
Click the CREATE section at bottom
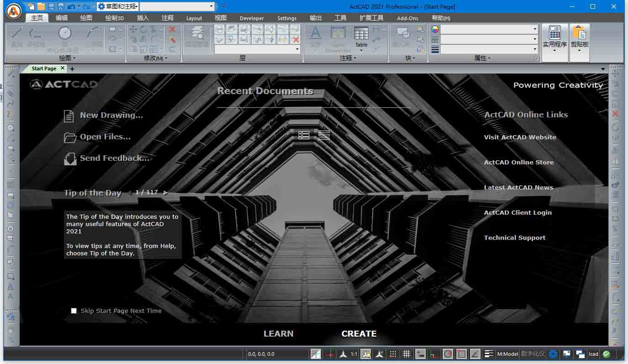[x=359, y=334]
